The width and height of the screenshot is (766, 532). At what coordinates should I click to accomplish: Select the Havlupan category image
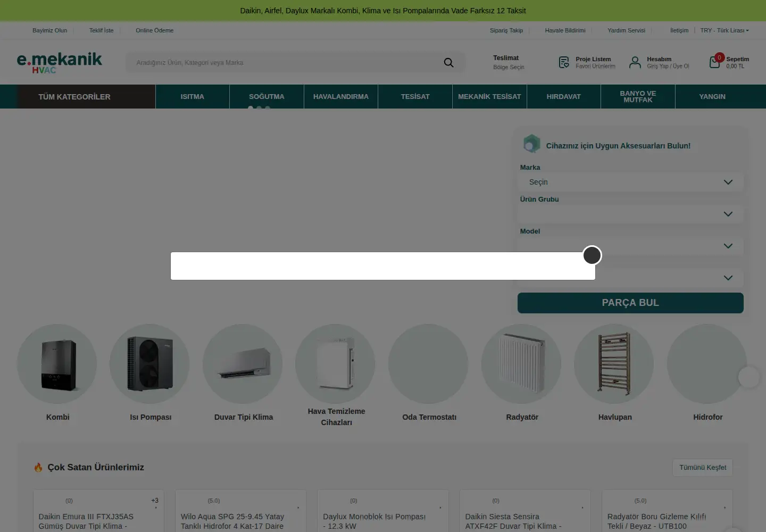coord(614,364)
